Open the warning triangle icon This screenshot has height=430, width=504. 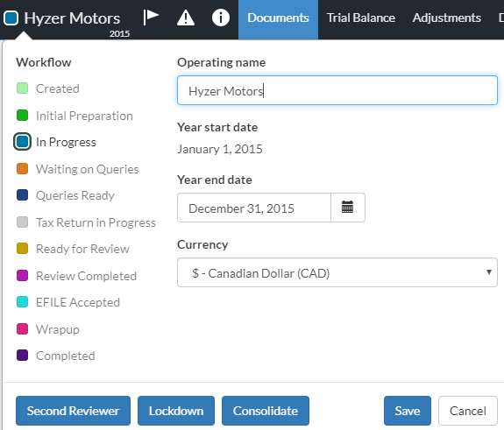pos(186,18)
